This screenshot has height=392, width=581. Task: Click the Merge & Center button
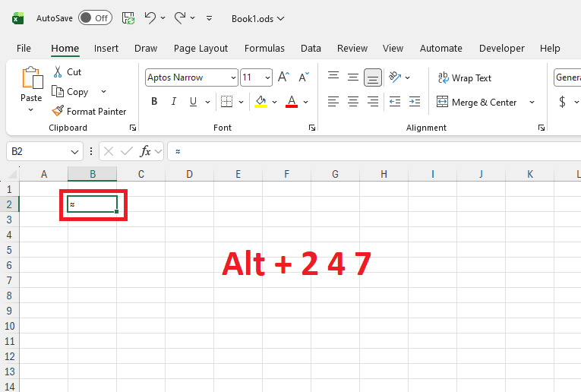(x=476, y=102)
